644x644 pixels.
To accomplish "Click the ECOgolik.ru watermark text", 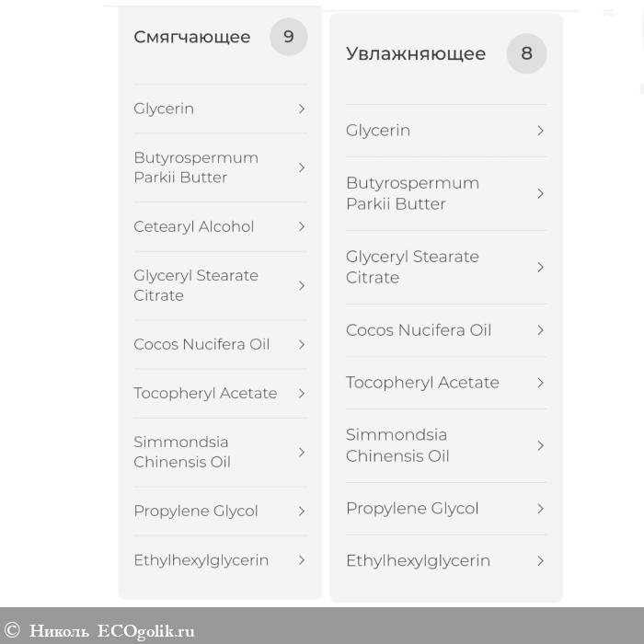I will click(x=145, y=631).
